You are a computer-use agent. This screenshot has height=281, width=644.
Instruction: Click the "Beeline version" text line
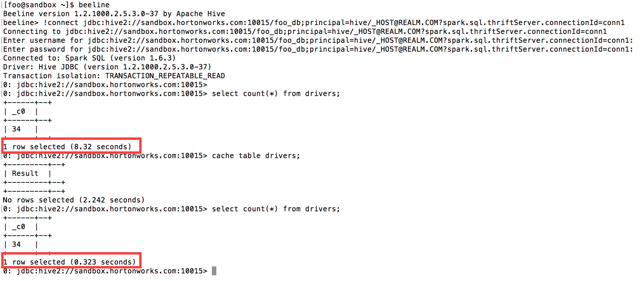36,14
